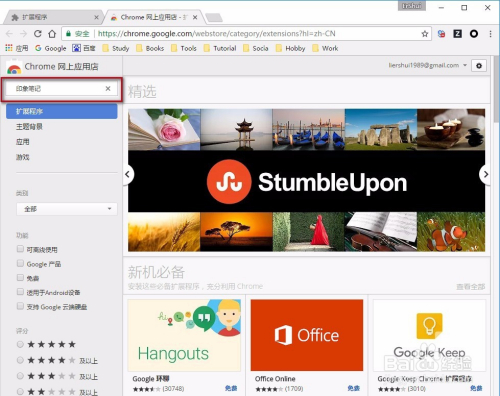Image resolution: width=500 pixels, height=396 pixels.
Task: Click the browser back arrow
Action: coord(9,34)
